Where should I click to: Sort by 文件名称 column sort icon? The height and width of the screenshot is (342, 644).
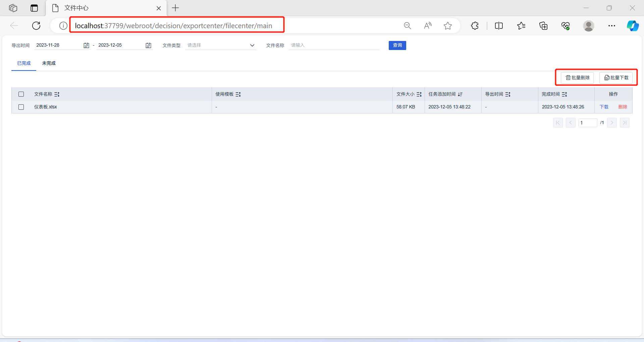(57, 94)
